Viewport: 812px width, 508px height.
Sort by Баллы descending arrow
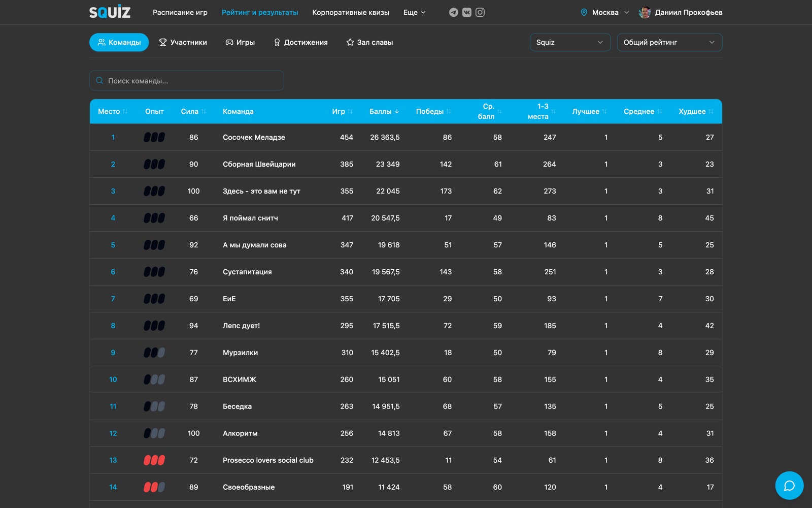(x=397, y=111)
